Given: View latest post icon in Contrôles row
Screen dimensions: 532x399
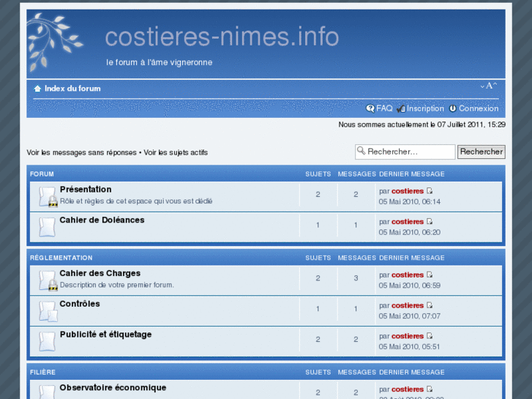Looking at the screenshot, I should point(430,305).
